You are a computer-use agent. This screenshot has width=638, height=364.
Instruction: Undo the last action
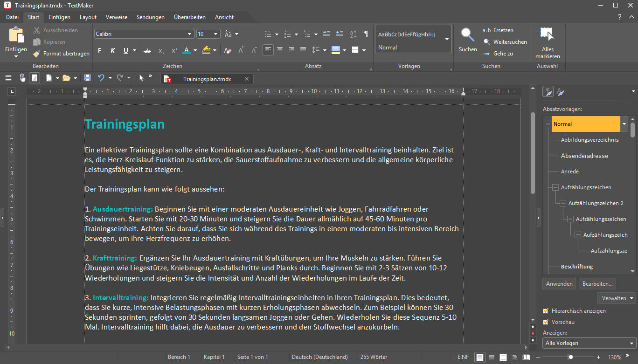tap(101, 78)
